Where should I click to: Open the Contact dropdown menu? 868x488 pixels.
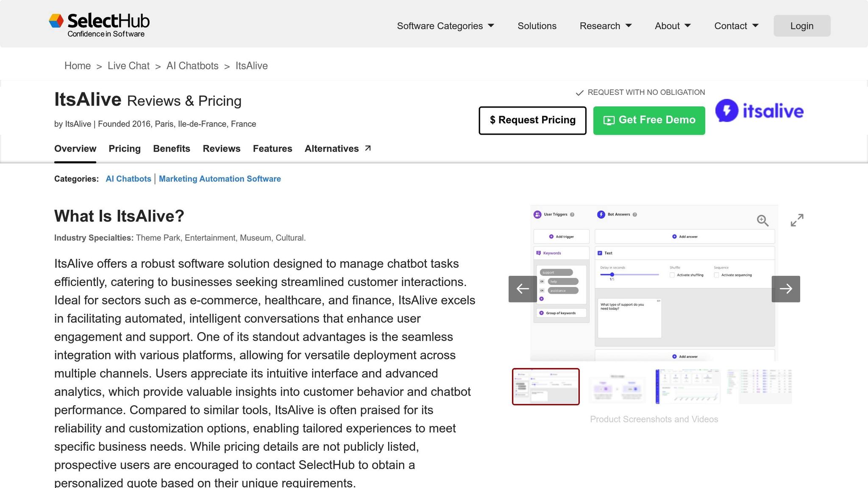(736, 26)
